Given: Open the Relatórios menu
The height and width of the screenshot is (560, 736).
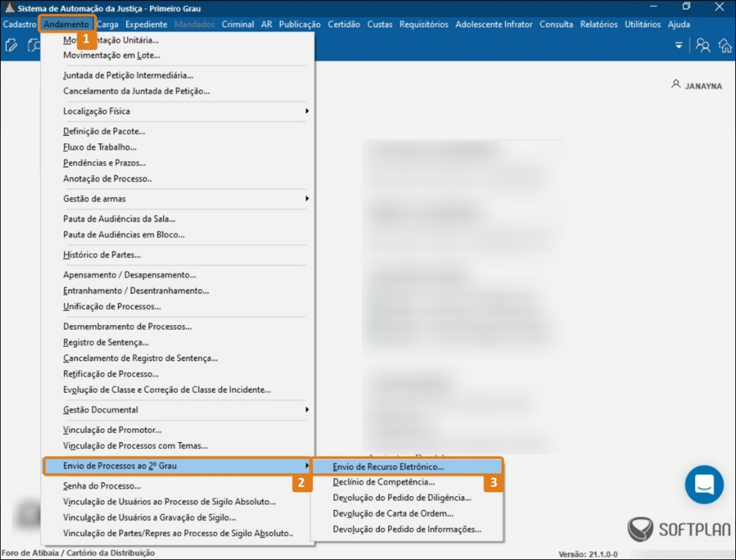Looking at the screenshot, I should (598, 25).
